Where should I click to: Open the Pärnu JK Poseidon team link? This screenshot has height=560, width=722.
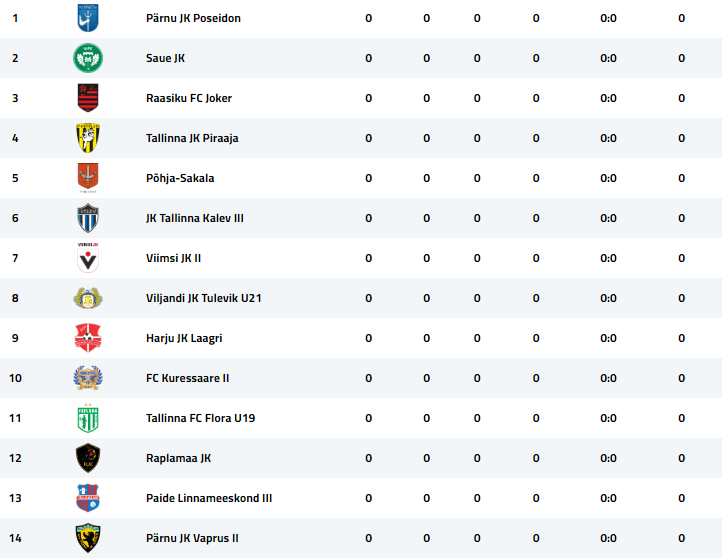[x=193, y=18]
